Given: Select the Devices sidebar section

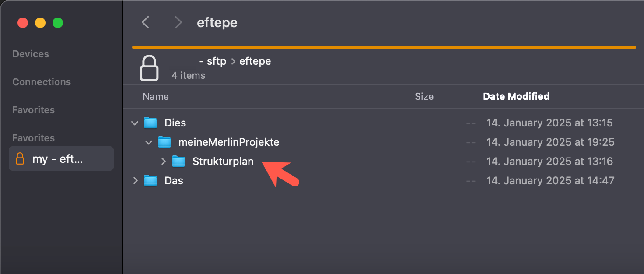Looking at the screenshot, I should (31, 53).
